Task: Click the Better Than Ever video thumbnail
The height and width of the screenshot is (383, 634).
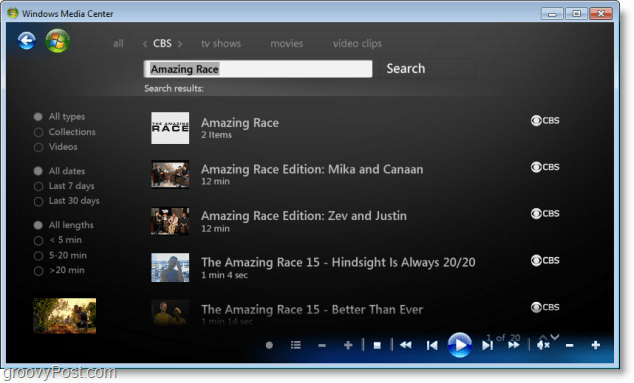Action: 170,313
